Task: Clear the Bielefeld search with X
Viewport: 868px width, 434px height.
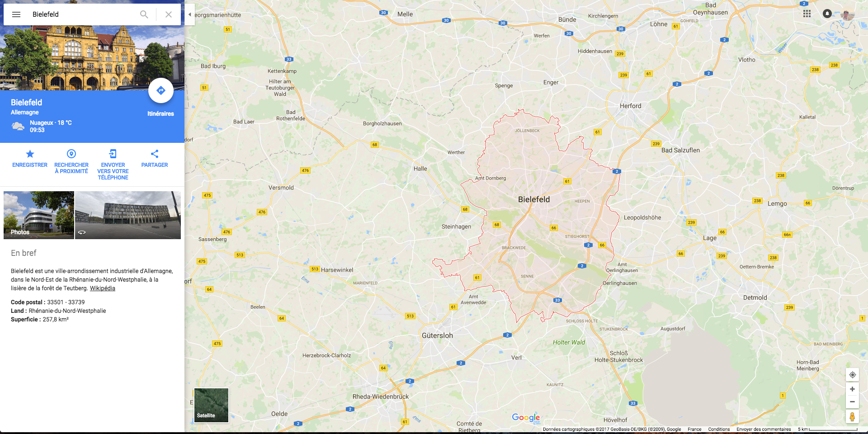Action: (x=169, y=14)
